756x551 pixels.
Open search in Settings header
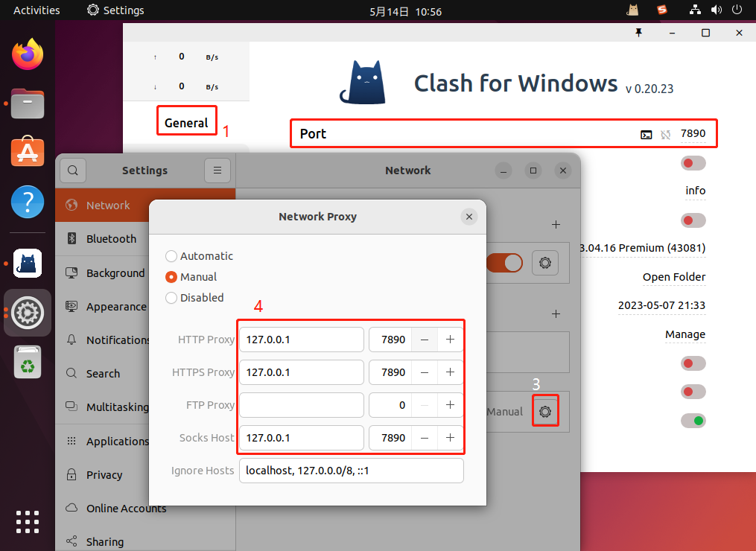click(73, 171)
